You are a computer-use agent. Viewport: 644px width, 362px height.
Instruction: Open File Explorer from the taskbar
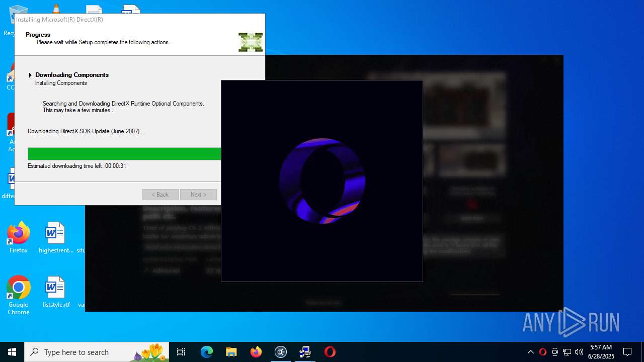pos(231,352)
